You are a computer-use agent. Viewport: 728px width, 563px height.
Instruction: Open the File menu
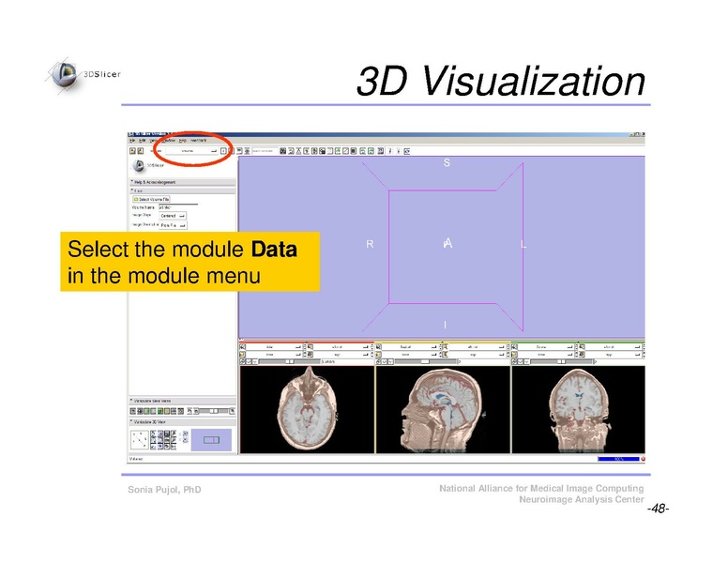point(132,141)
